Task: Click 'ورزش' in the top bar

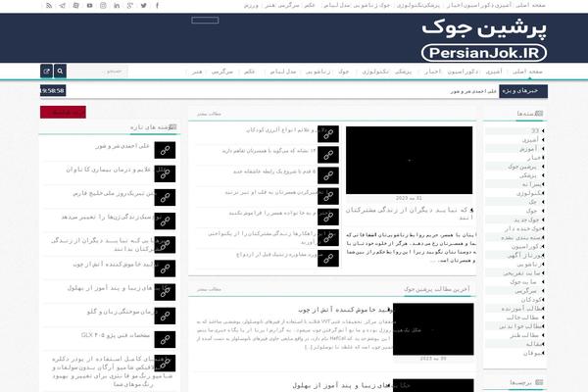Action: pyautogui.click(x=251, y=5)
